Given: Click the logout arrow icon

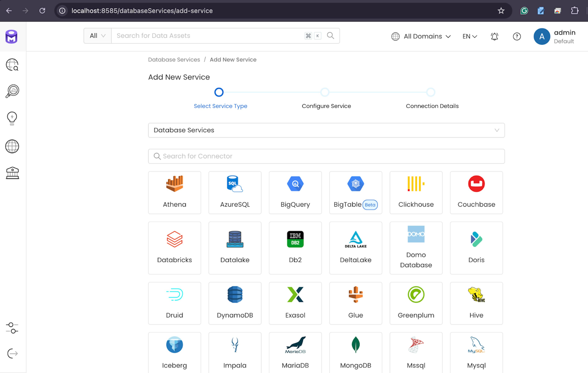Looking at the screenshot, I should point(12,353).
